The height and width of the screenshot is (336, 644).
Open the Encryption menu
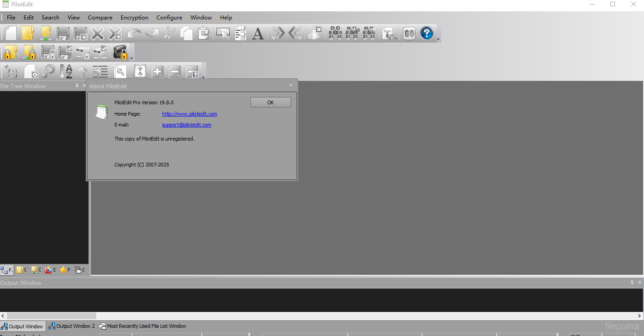(x=134, y=17)
